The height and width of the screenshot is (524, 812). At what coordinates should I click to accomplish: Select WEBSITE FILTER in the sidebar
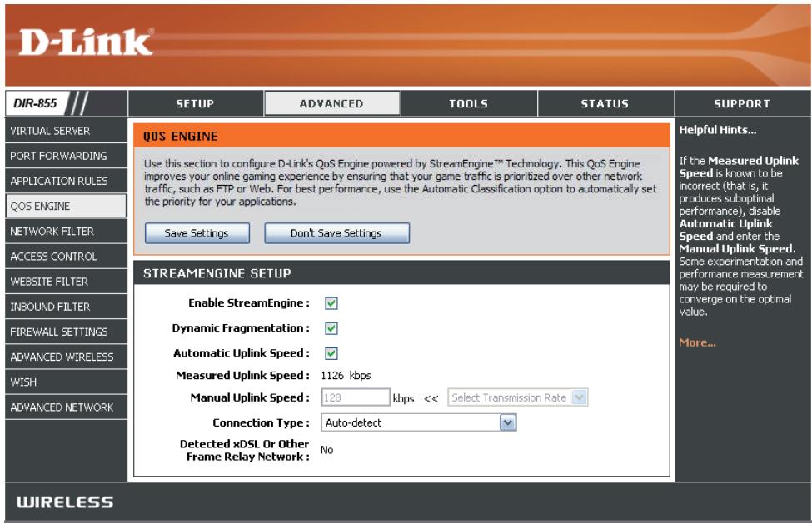(x=66, y=282)
